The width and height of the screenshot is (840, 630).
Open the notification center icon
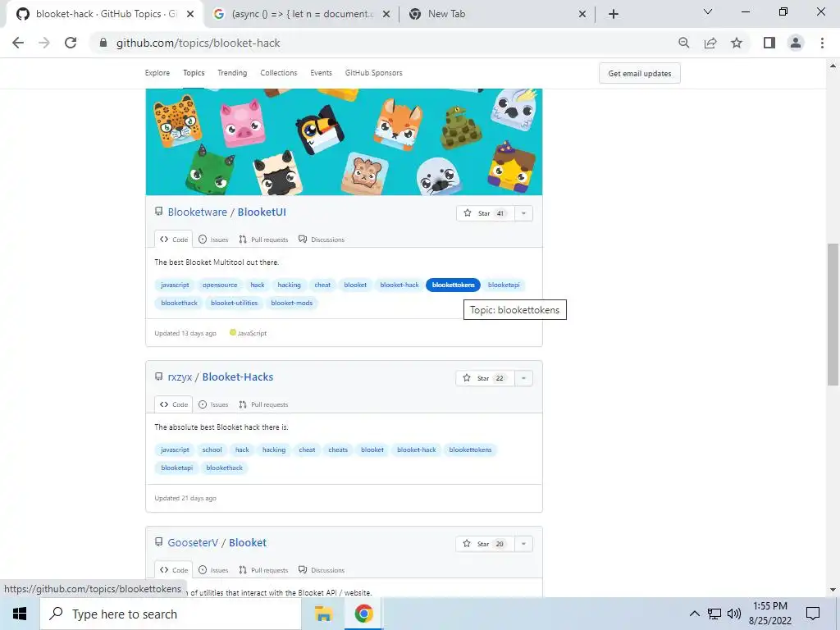pyautogui.click(x=813, y=614)
